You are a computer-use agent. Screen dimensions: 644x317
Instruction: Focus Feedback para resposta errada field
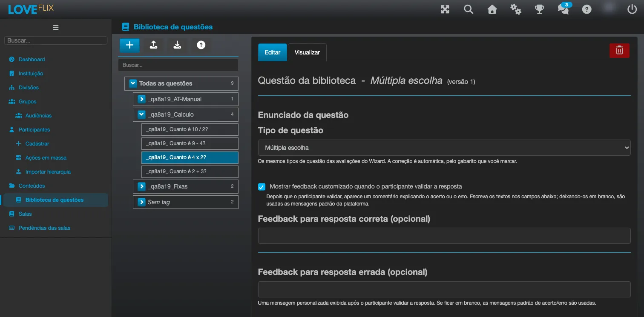click(x=444, y=289)
